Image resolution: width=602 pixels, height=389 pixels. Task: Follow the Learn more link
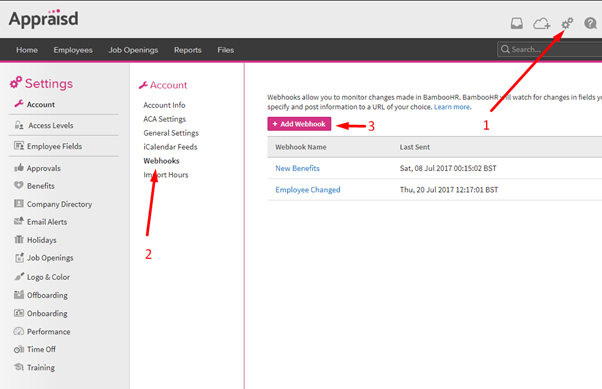452,107
